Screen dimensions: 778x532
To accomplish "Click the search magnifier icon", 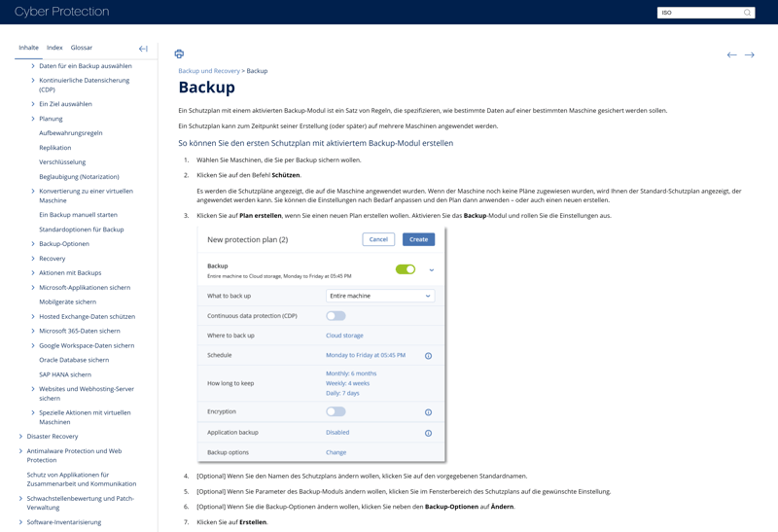I will coord(747,13).
